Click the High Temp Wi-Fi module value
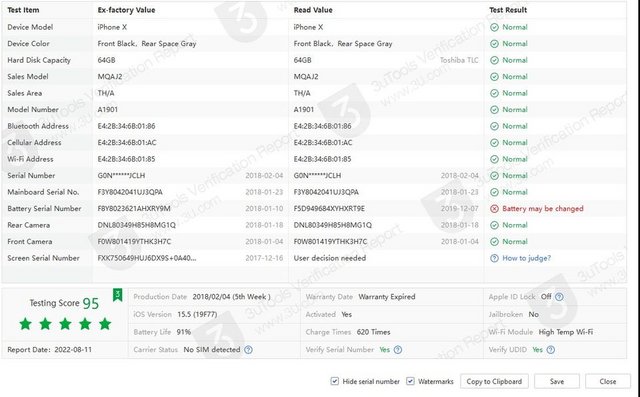This screenshot has width=640, height=397. pos(566,332)
